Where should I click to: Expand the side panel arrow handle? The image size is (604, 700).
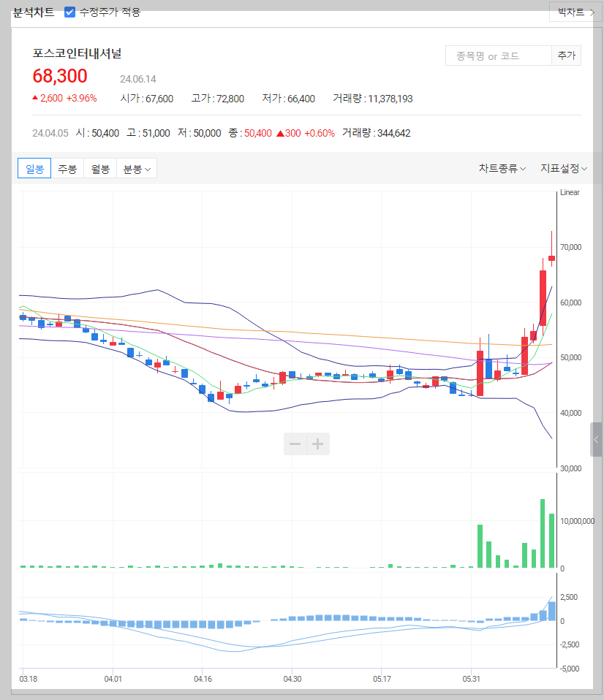point(596,440)
